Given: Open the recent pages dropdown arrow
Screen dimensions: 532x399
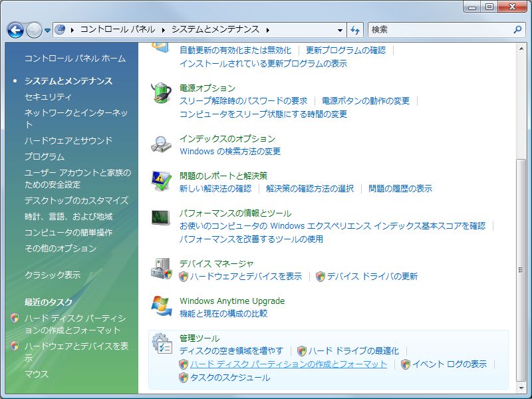Looking at the screenshot, I should coord(47,31).
